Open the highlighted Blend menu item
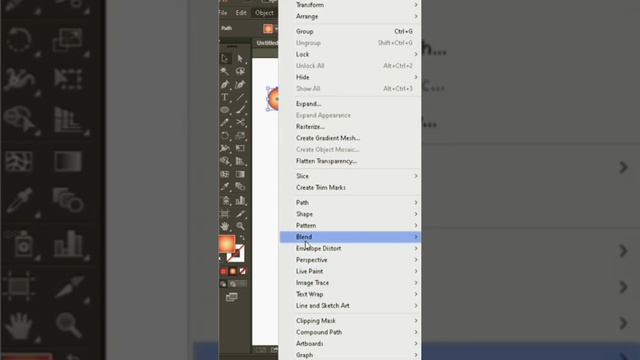The width and height of the screenshot is (640, 360). [x=350, y=237]
